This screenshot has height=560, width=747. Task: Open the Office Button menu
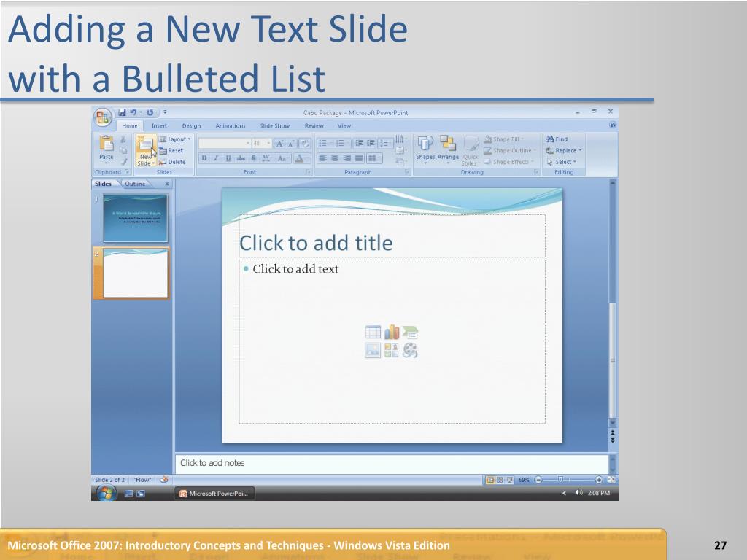click(103, 117)
